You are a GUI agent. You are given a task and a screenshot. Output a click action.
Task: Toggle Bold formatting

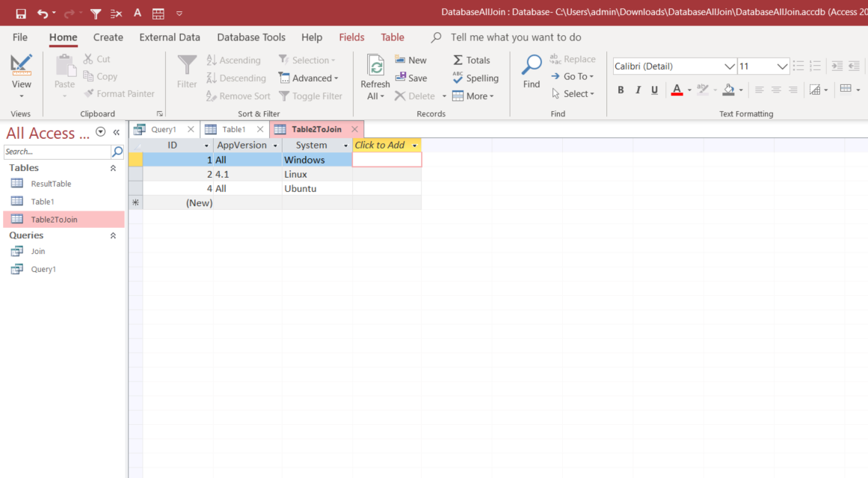click(621, 90)
